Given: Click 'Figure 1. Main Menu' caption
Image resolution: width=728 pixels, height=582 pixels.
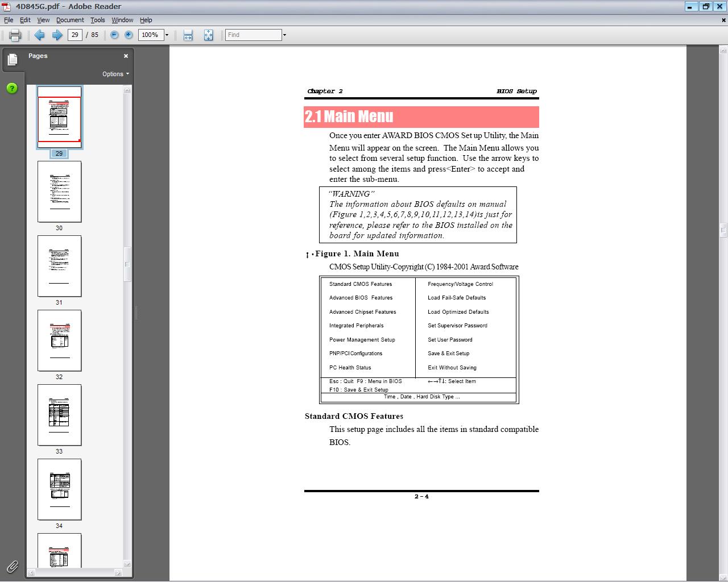Looking at the screenshot, I should tap(357, 254).
